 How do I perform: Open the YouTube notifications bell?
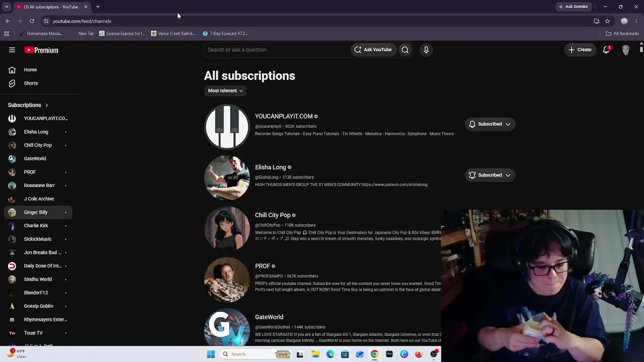[x=607, y=50]
